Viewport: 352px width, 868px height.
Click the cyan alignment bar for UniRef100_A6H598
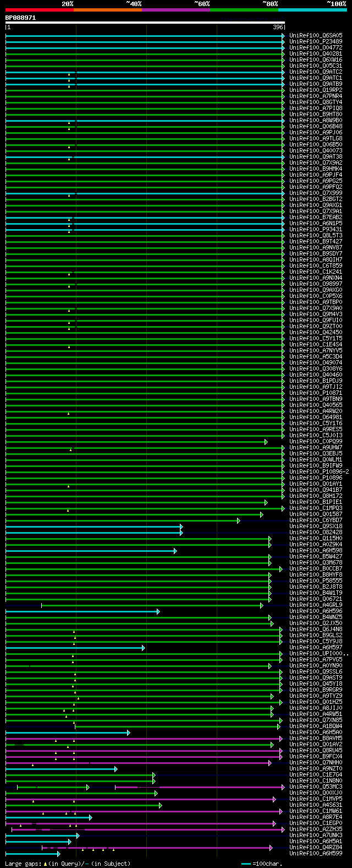[x=91, y=551]
